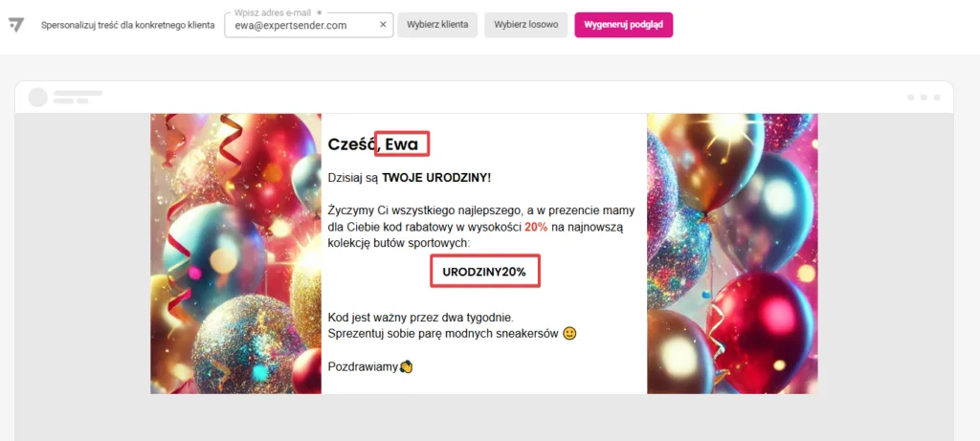The width and height of the screenshot is (980, 441).
Task: Click the balloon image right of the message
Action: [732, 254]
